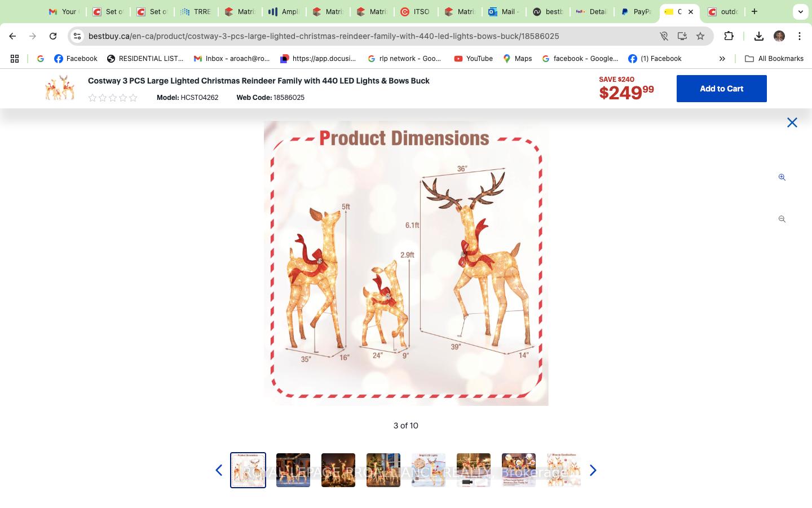Show next thumbnails with right chevron
Viewport: 812px width, 508px height.
point(593,470)
